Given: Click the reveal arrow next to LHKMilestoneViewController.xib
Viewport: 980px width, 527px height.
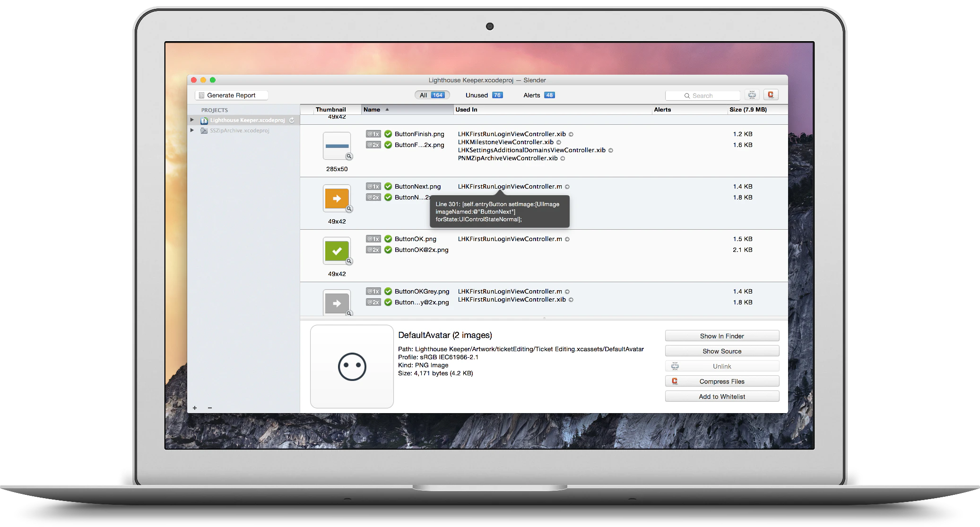Looking at the screenshot, I should [559, 142].
